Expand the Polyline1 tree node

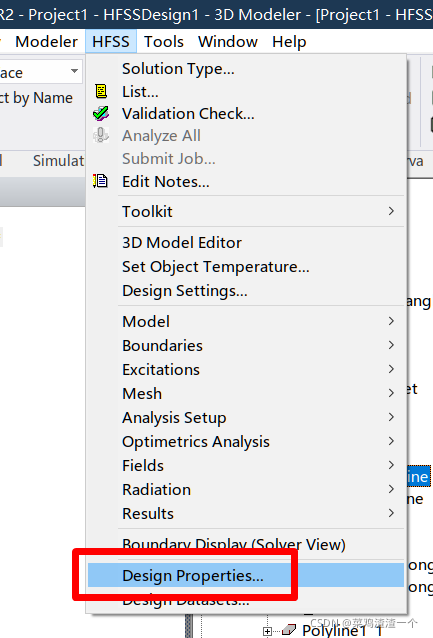tap(267, 631)
